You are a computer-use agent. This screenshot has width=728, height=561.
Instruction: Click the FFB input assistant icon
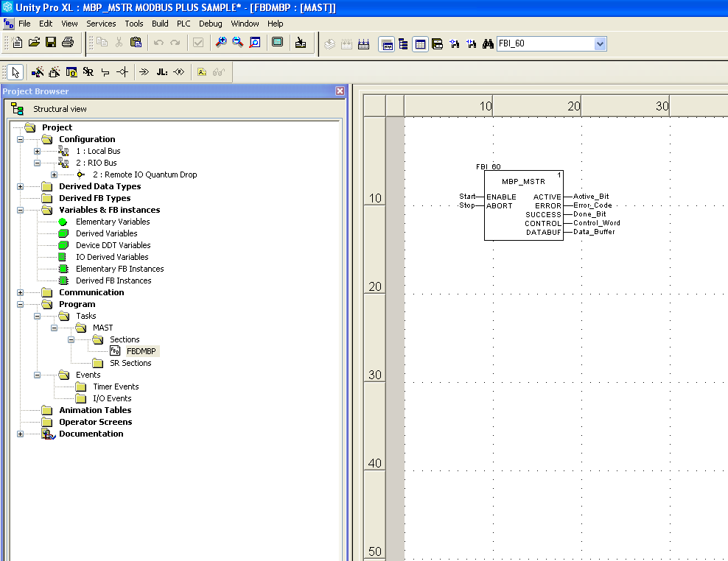click(55, 72)
